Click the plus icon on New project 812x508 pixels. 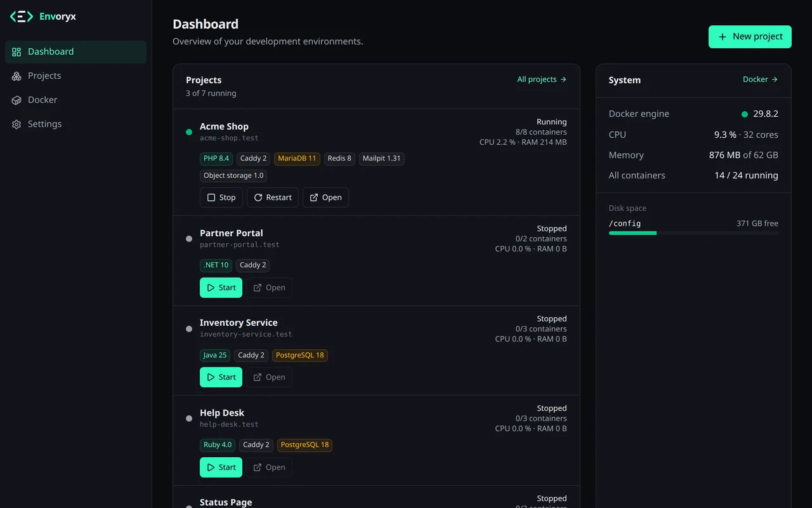(x=722, y=37)
